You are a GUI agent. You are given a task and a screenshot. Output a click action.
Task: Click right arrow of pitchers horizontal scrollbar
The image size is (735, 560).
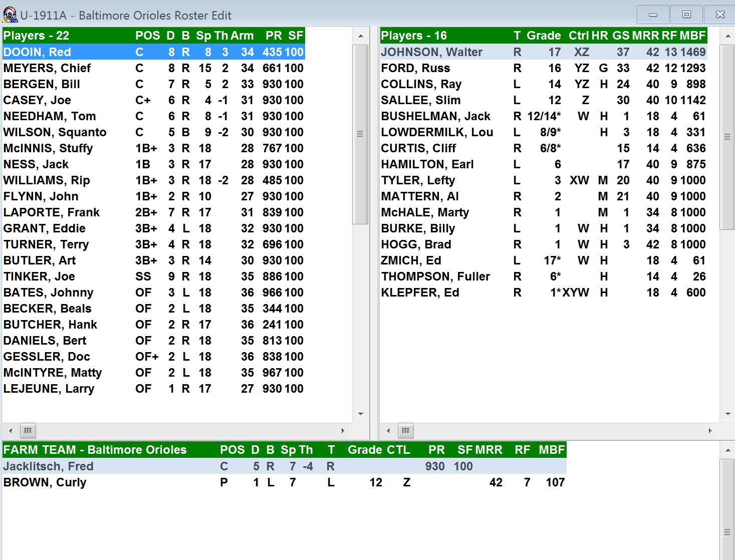(x=710, y=431)
